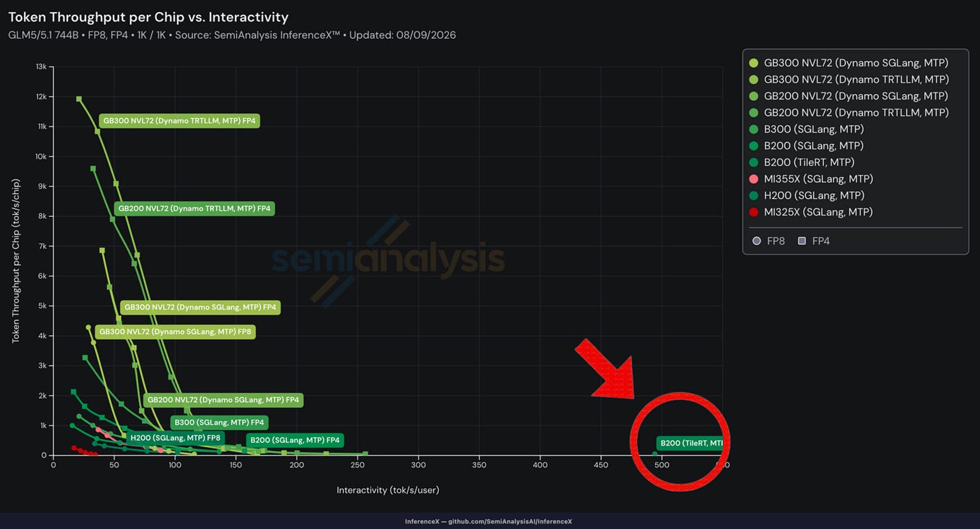The height and width of the screenshot is (529, 980).
Task: Click the subtitle beginning "GLM5/5.1 744B"
Action: 232,35
